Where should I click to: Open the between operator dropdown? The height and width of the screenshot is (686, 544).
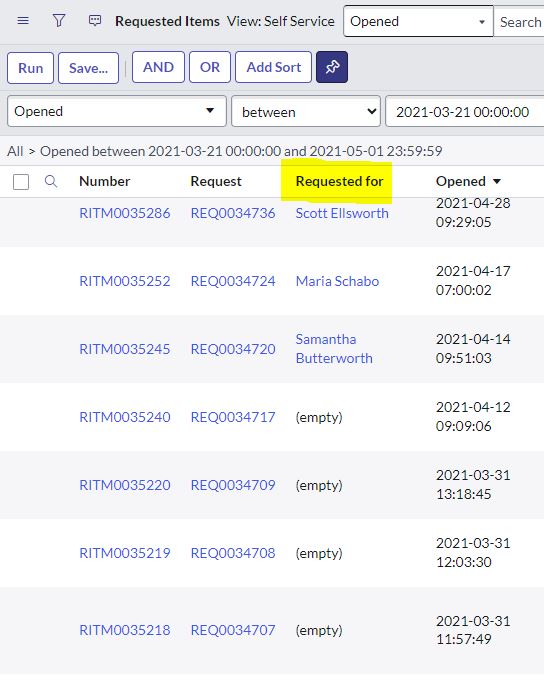click(305, 112)
